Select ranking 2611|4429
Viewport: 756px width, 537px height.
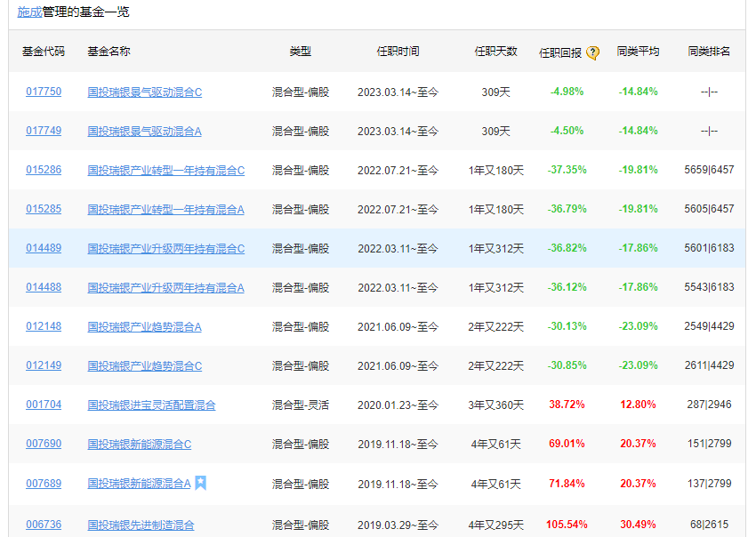point(709,365)
